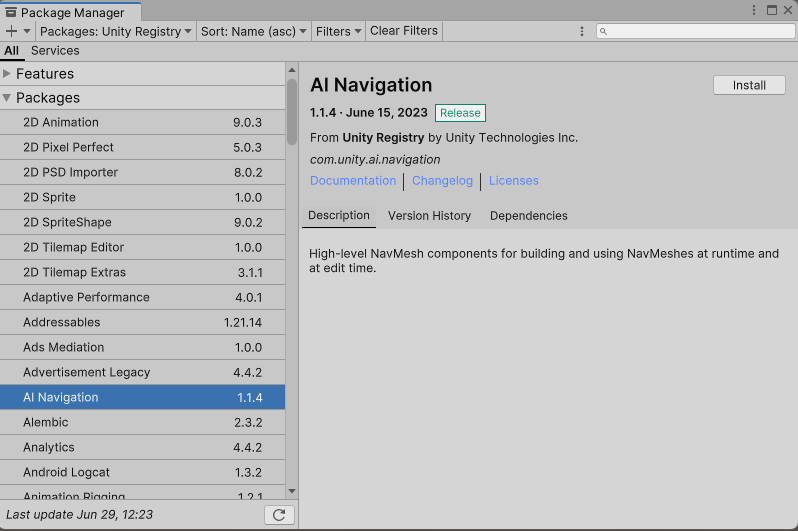Viewport: 798px width, 531px height.
Task: Click the refresh package list button
Action: coord(279,515)
